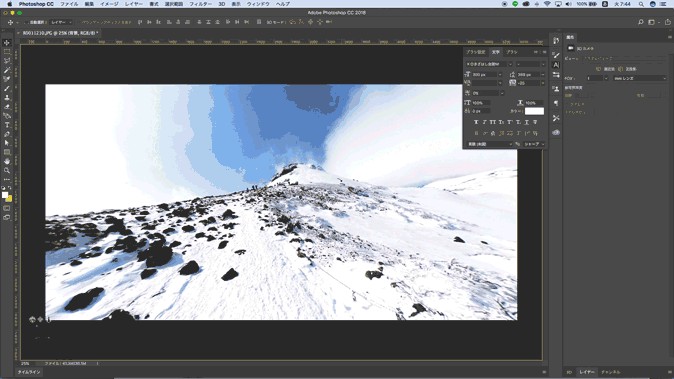Viewport: 674px width, 379px height.
Task: Toggle the 自動選択 auto-select checkbox
Action: point(27,22)
